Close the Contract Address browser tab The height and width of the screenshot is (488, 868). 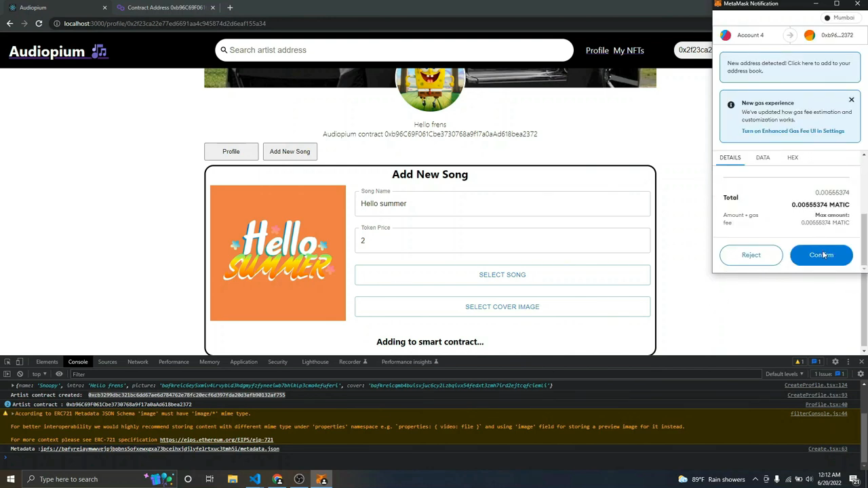coord(213,7)
